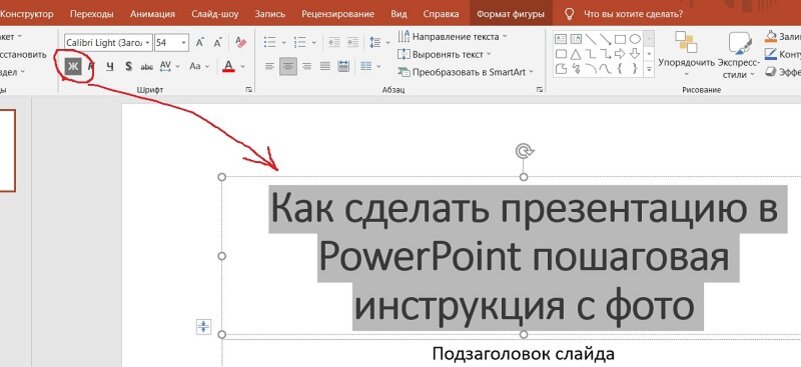Open the Экспресс-стили gallery
Viewport: 801px width, 367px height.
(738, 55)
